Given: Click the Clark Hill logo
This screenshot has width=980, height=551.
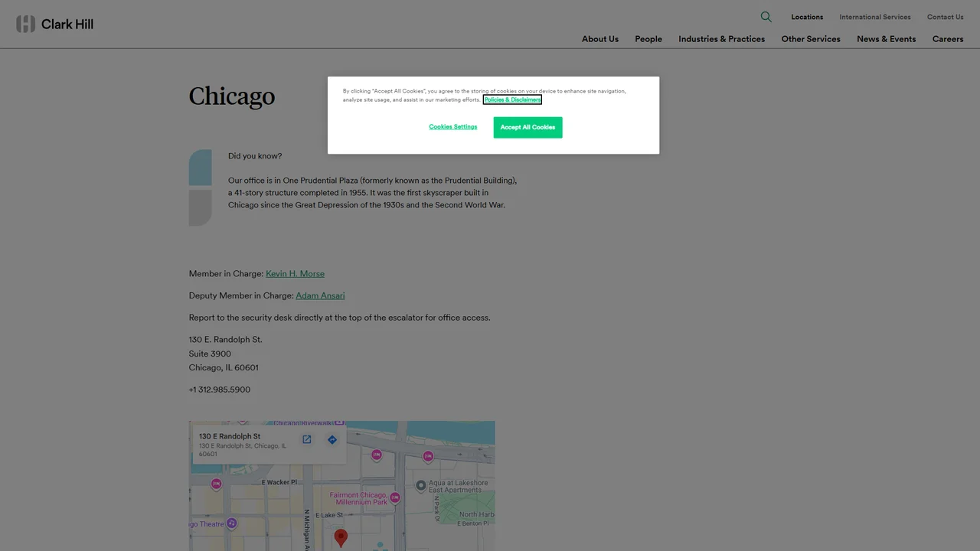Looking at the screenshot, I should tap(55, 24).
